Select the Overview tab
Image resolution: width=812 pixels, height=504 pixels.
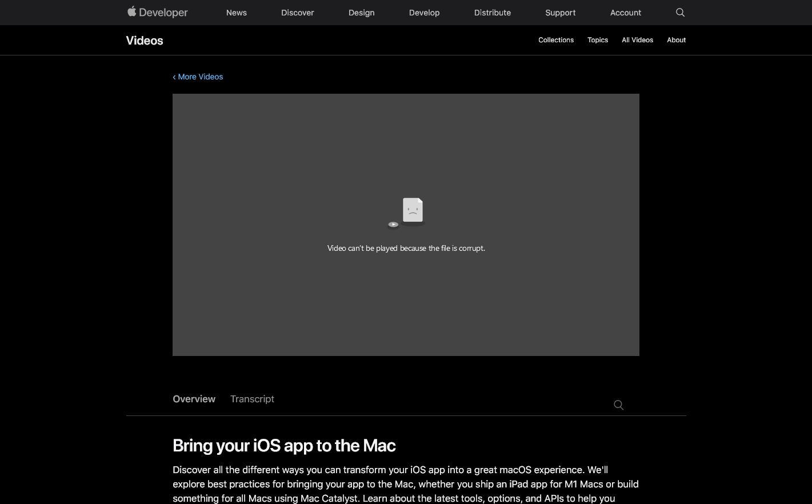pyautogui.click(x=194, y=399)
